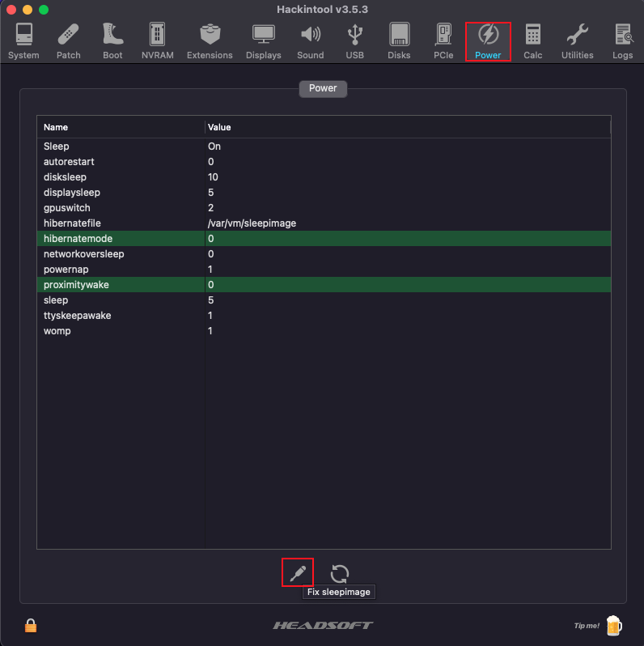Image resolution: width=644 pixels, height=646 pixels.
Task: Open the Logs section
Action: click(x=622, y=40)
